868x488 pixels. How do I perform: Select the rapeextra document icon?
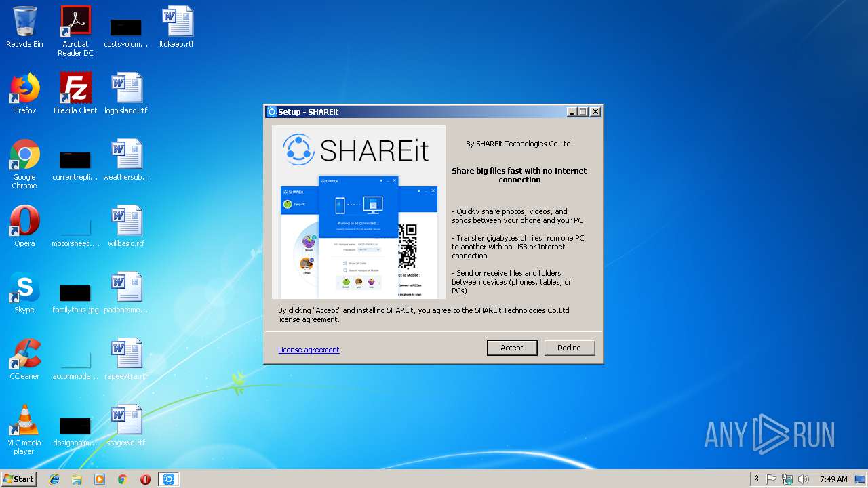pos(126,360)
